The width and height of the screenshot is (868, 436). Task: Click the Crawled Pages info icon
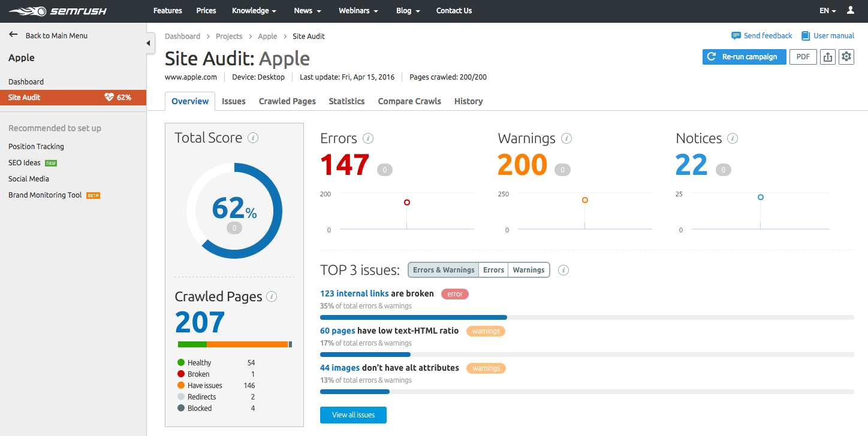click(272, 296)
